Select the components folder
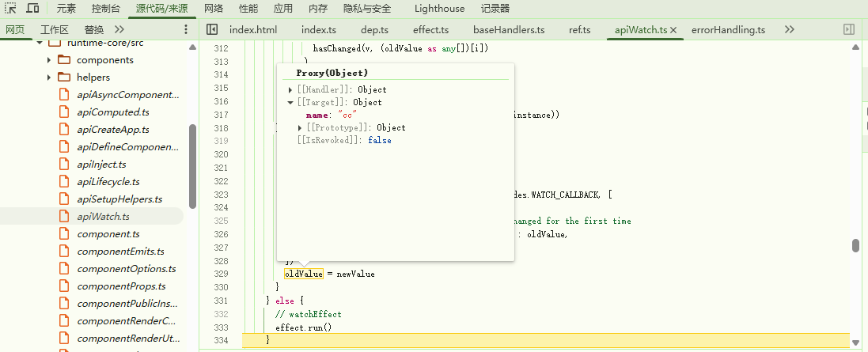Screen dimensions: 868x352 click(x=105, y=60)
